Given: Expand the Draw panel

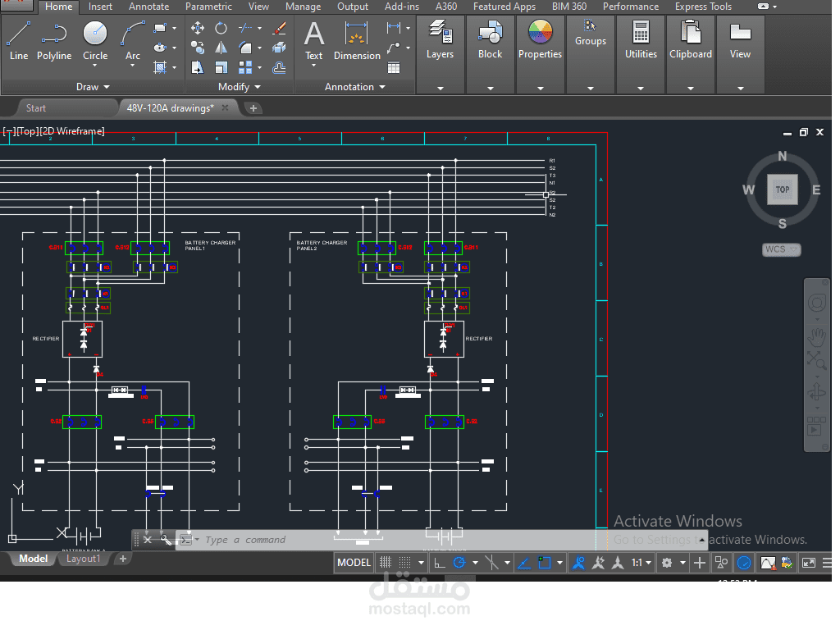Looking at the screenshot, I should 93,87.
